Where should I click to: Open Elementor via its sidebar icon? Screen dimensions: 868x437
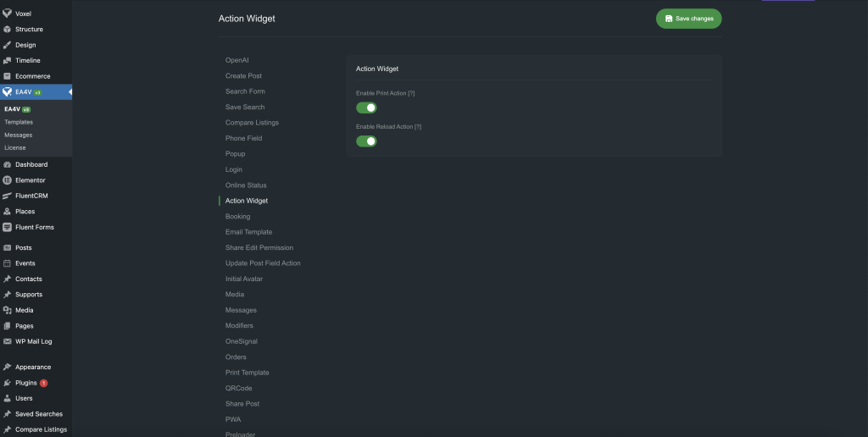point(8,180)
